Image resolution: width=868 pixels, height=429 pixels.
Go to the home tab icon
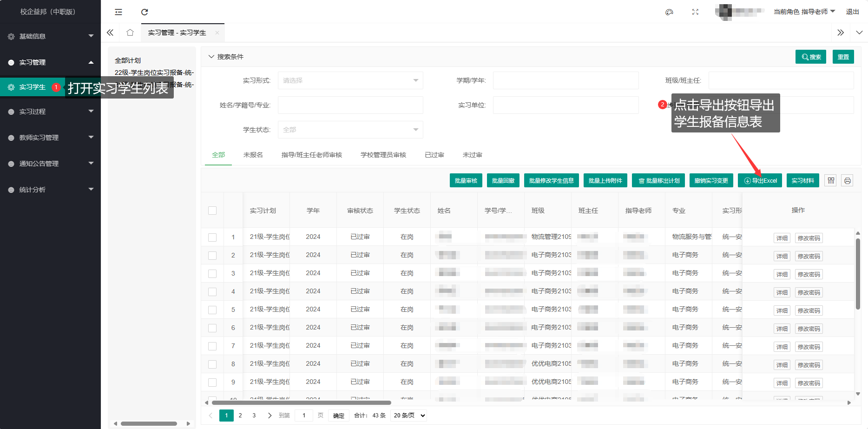click(x=130, y=33)
